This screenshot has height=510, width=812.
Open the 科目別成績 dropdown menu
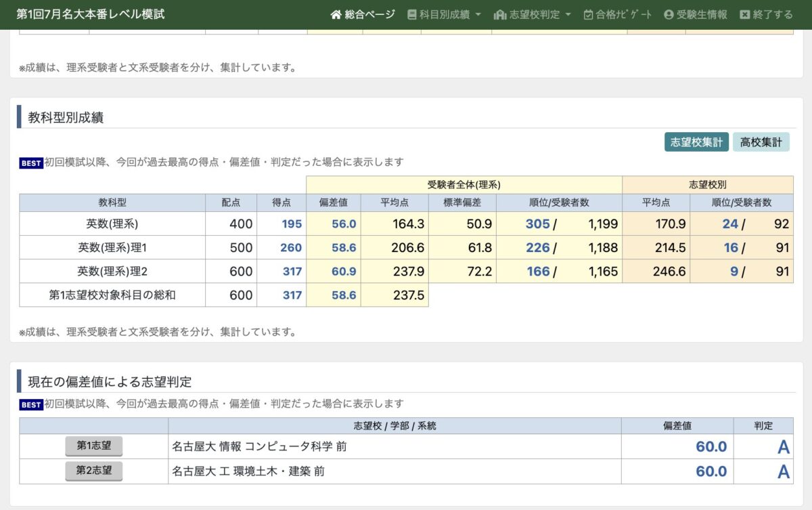coord(445,14)
